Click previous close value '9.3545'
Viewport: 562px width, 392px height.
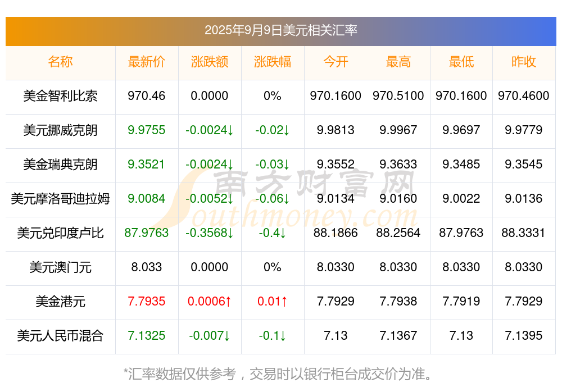coord(524,165)
